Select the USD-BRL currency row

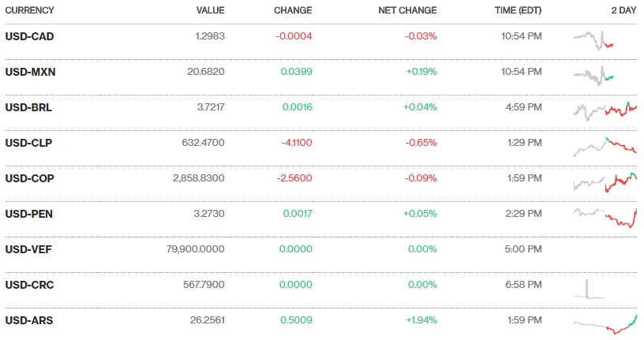[x=28, y=107]
